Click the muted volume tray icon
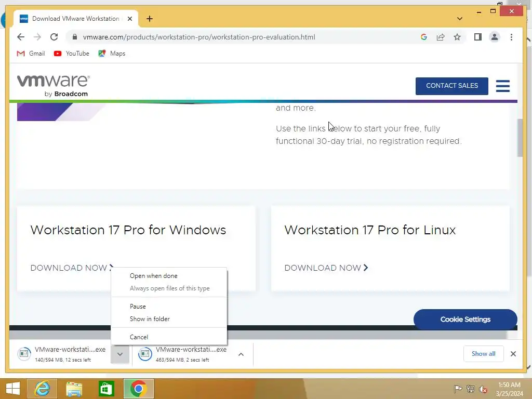The image size is (532, 399). click(483, 389)
